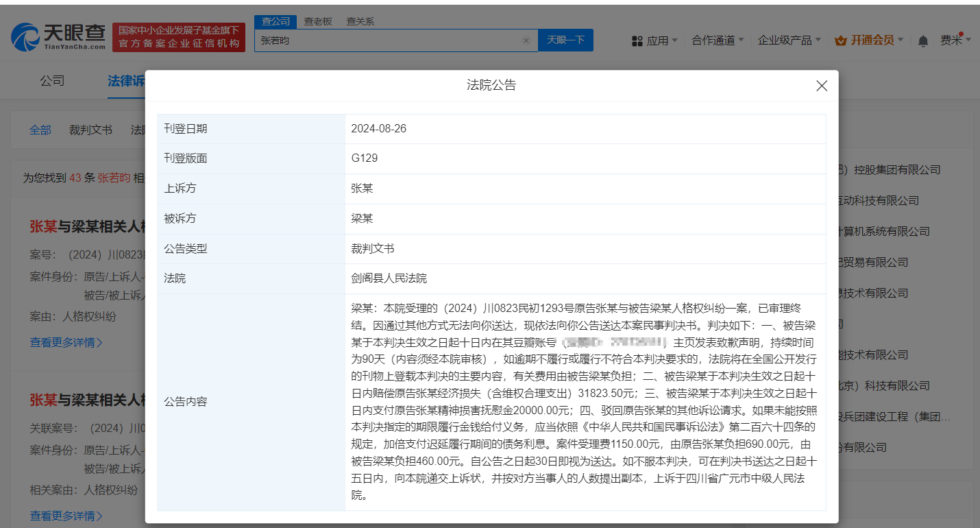This screenshot has height=528, width=980.
Task: Expand the 合作通道 dropdown
Action: coord(718,40)
